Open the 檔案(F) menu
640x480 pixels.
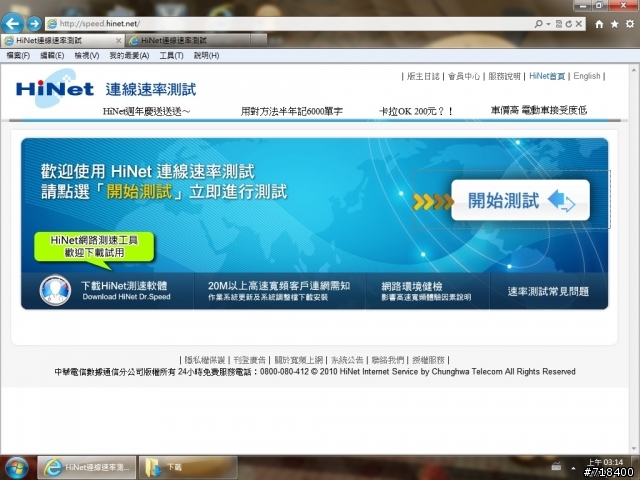click(x=18, y=56)
